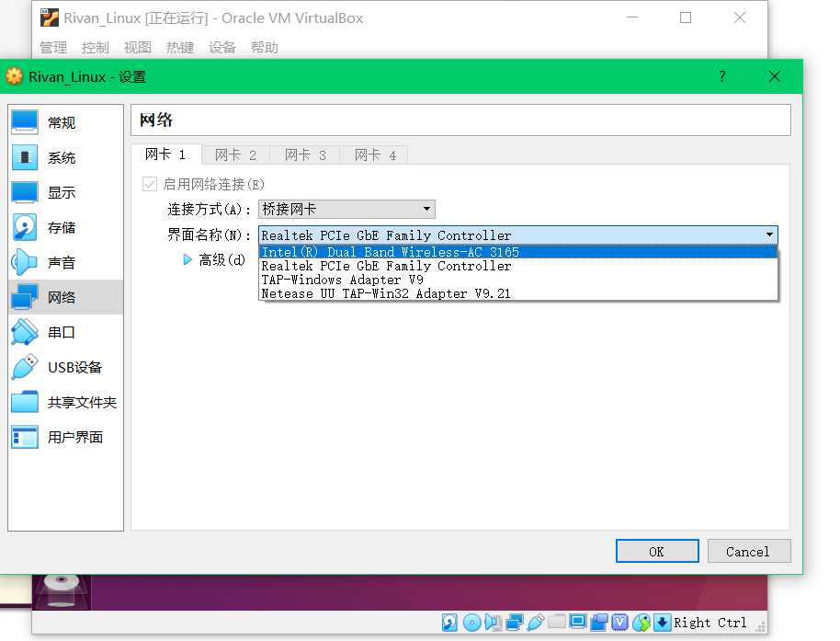The width and height of the screenshot is (840, 641).
Task: Click the VirtualBox app icon in title bar
Action: pyautogui.click(x=50, y=17)
